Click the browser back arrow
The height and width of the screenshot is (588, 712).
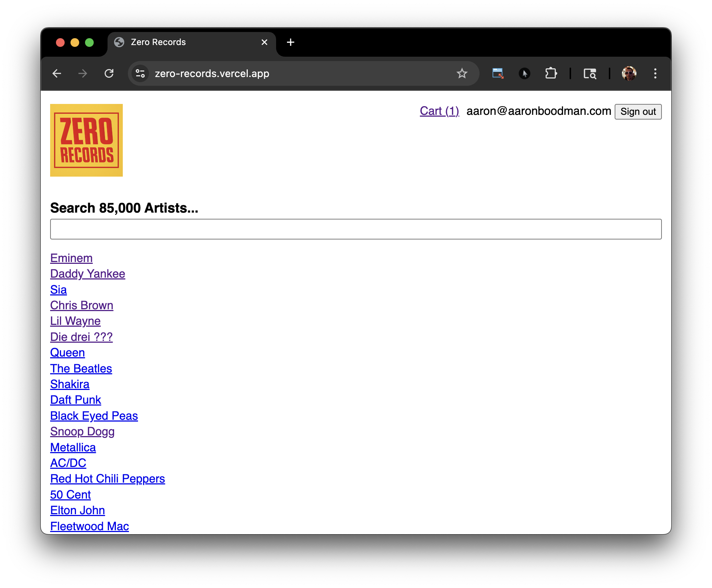[x=57, y=74]
